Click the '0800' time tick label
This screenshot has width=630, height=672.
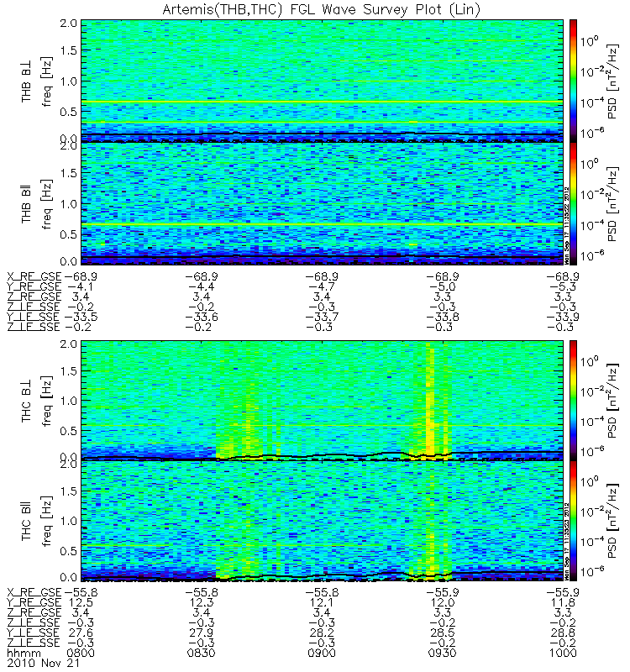tap(81, 654)
